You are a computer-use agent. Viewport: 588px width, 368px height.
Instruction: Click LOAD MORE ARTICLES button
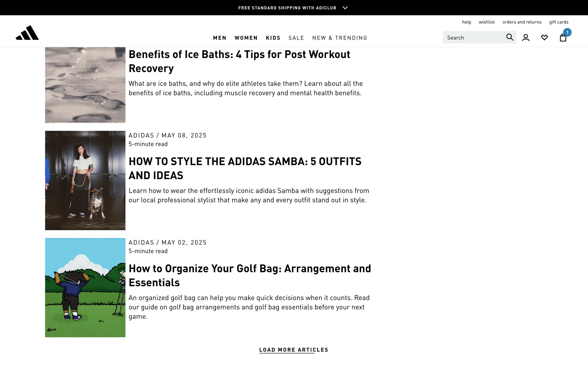pos(294,350)
